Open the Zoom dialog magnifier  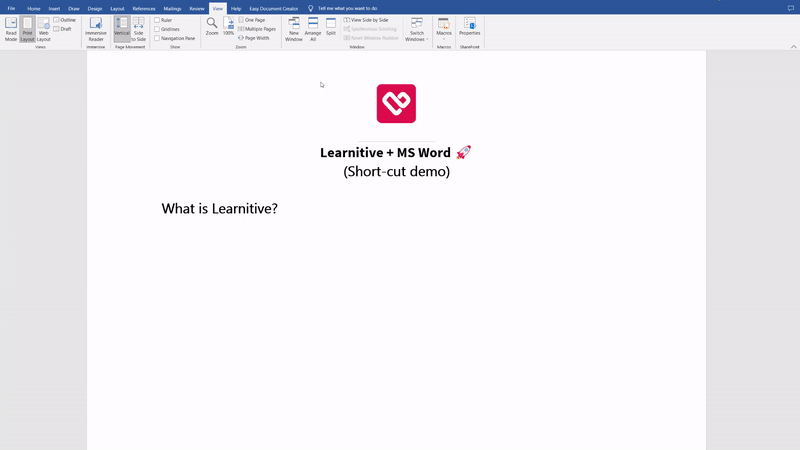coord(212,27)
